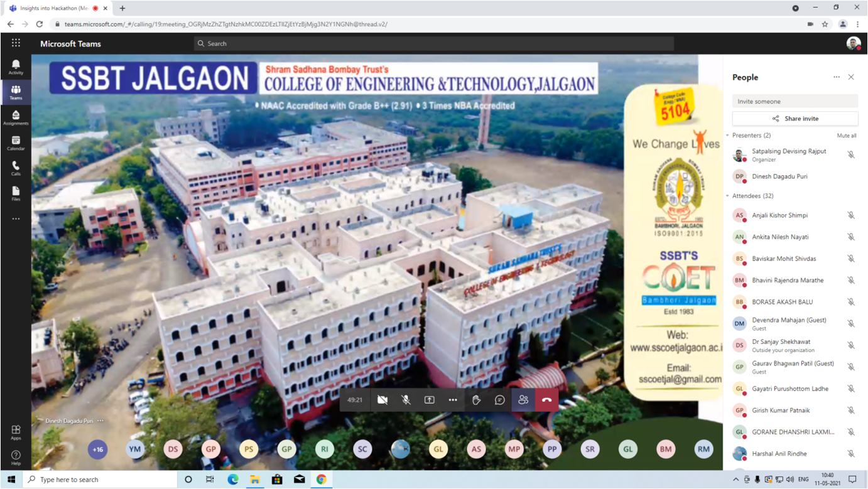Open File Explorer from the taskbar
The height and width of the screenshot is (489, 868).
(255, 480)
